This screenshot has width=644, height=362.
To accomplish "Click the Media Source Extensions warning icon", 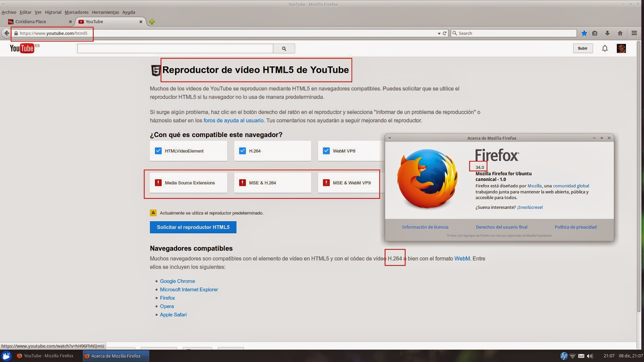I will tap(158, 183).
